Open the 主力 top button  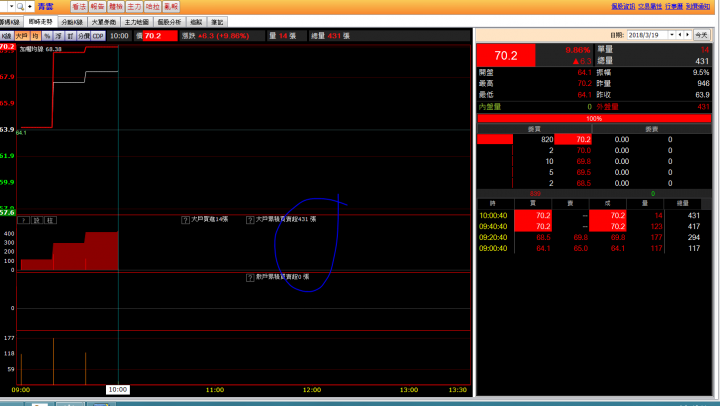(x=134, y=6)
